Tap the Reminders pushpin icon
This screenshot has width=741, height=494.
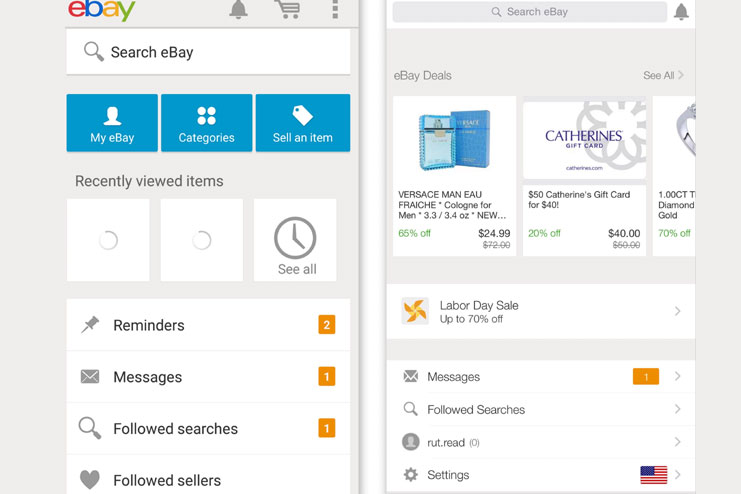(x=90, y=325)
